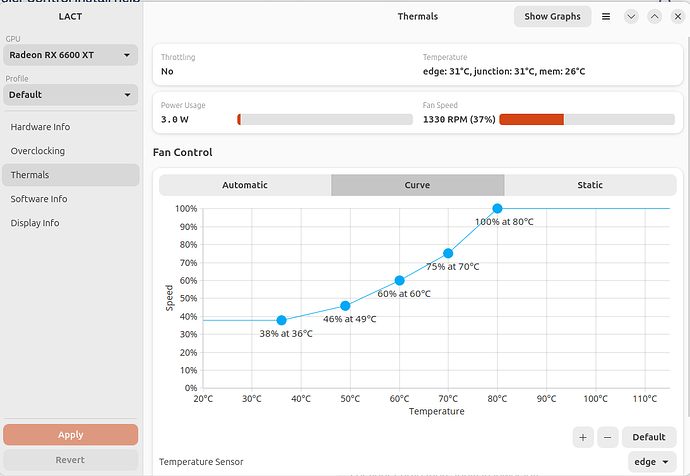Image resolution: width=690 pixels, height=476 pixels.
Task: Switch fan control to Automatic mode
Action: point(245,185)
